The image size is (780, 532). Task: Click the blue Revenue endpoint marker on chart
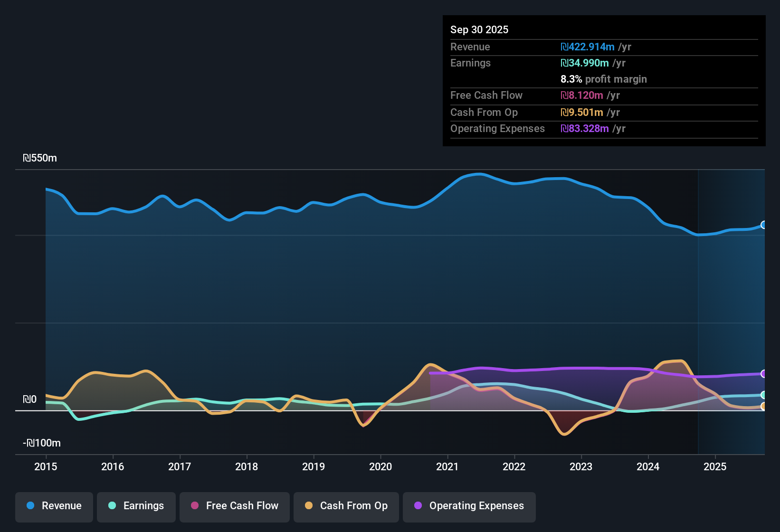pos(764,225)
